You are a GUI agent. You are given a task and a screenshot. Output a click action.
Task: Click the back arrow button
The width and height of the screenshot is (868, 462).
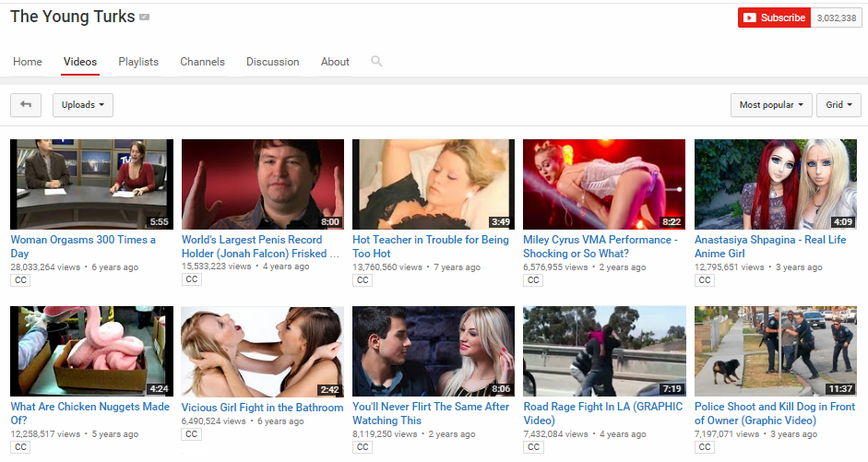(26, 105)
